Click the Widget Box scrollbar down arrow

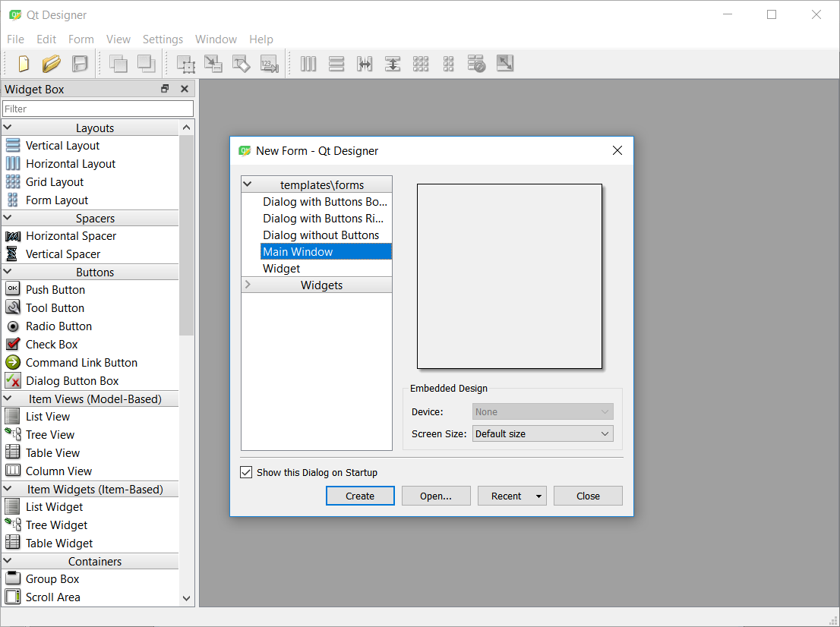186,598
